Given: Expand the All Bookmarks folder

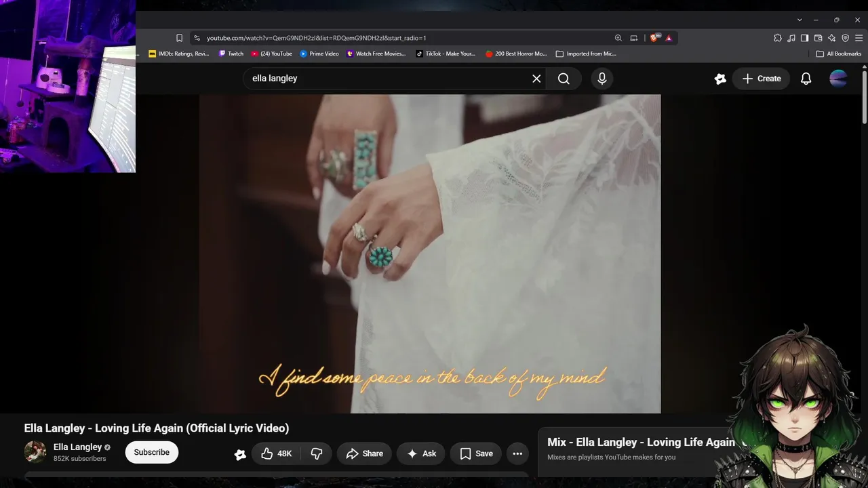Looking at the screenshot, I should click(839, 54).
